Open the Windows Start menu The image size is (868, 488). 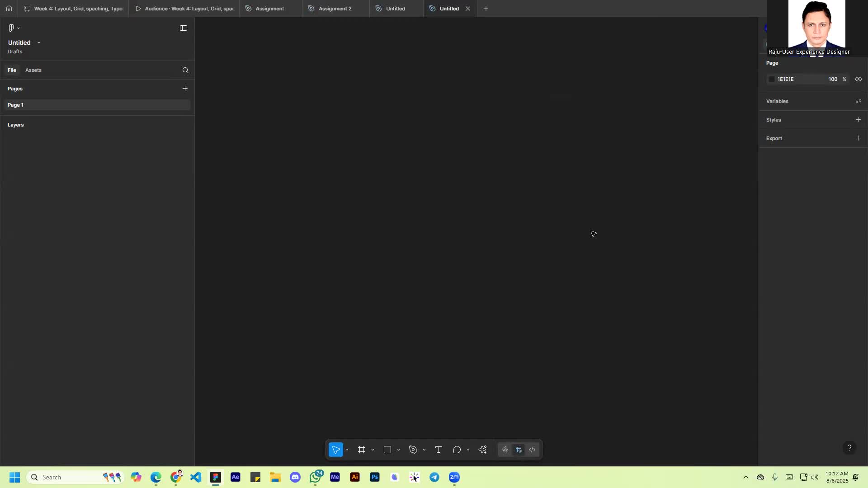tap(14, 477)
